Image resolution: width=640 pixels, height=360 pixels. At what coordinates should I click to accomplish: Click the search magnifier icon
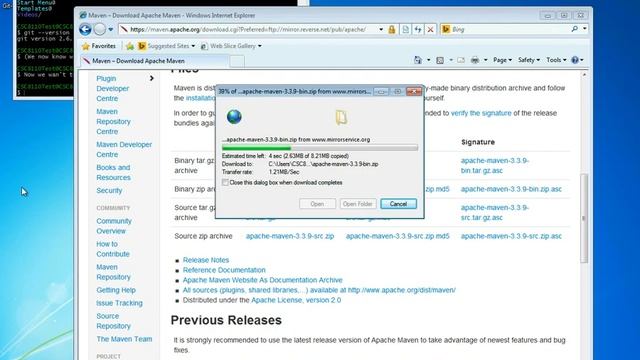coord(575,29)
